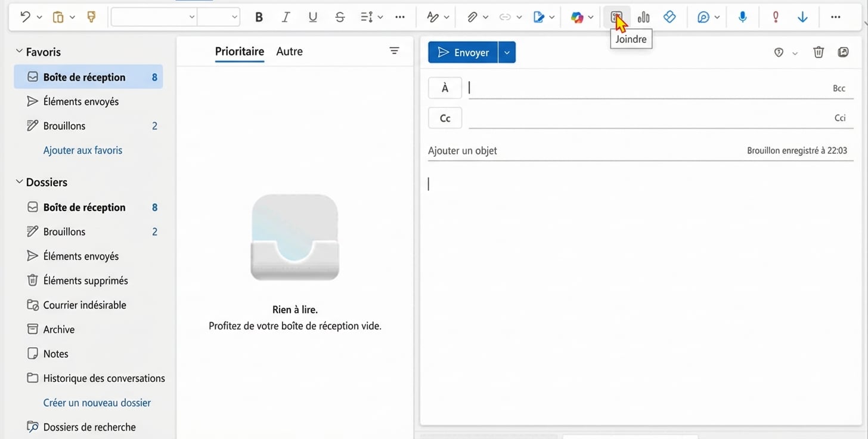Screen dimensions: 868x439
Task: Toggle underline formatting
Action: 312,17
